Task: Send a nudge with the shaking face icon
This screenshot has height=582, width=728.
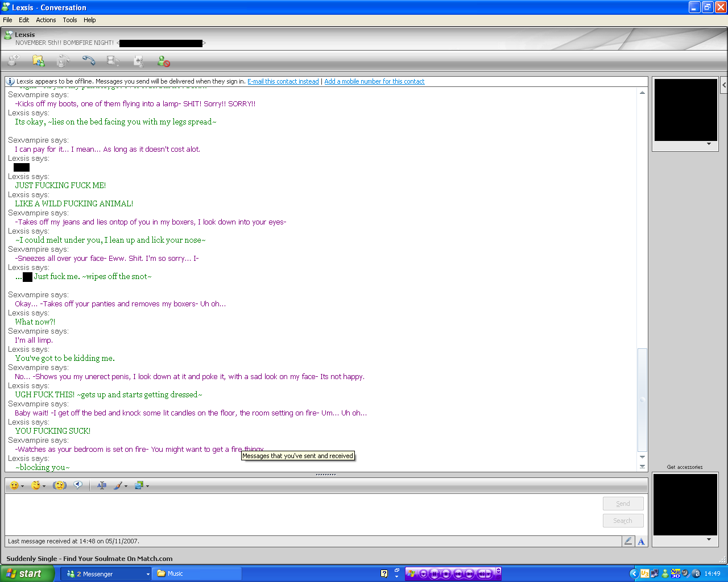Action: point(60,485)
